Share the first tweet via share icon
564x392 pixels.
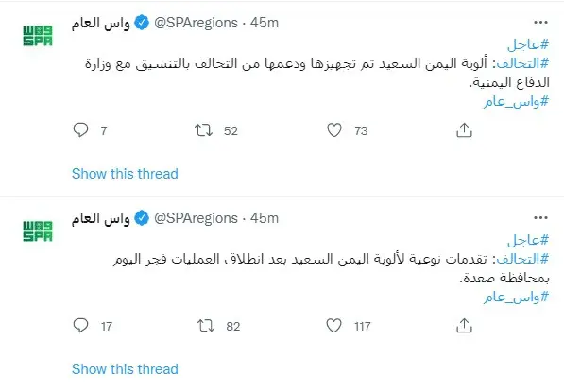464,130
